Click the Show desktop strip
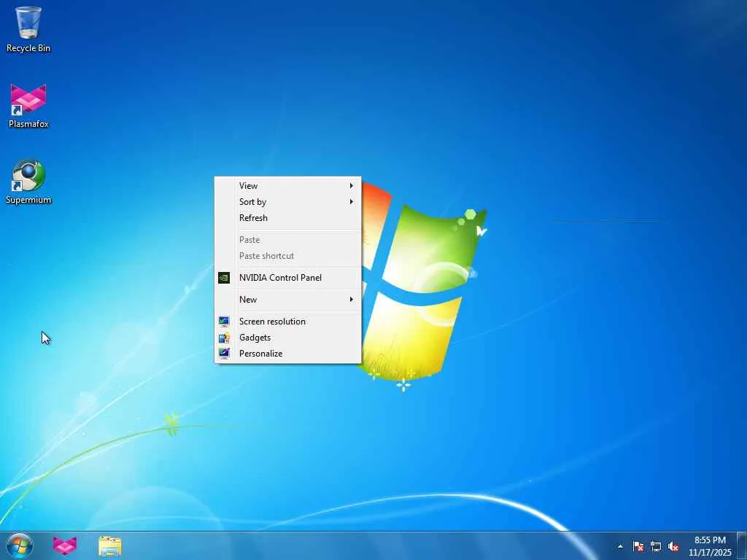The width and height of the screenshot is (747, 560). pos(742,545)
